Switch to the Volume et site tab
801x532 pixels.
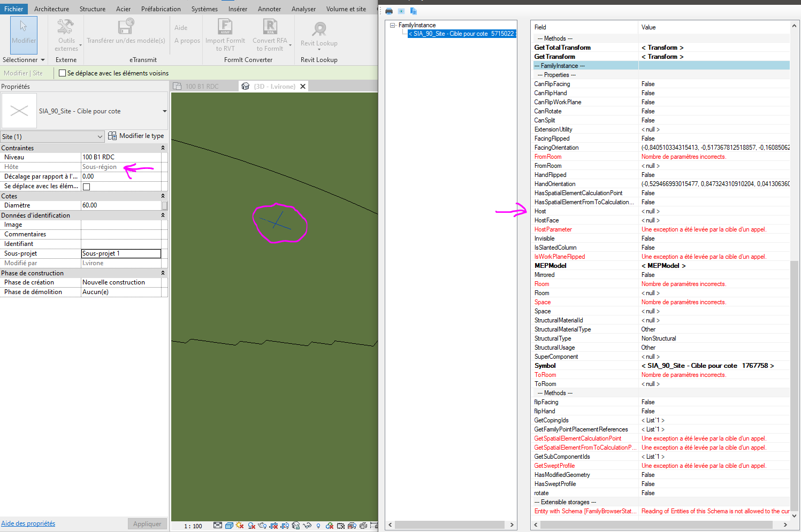pos(345,9)
